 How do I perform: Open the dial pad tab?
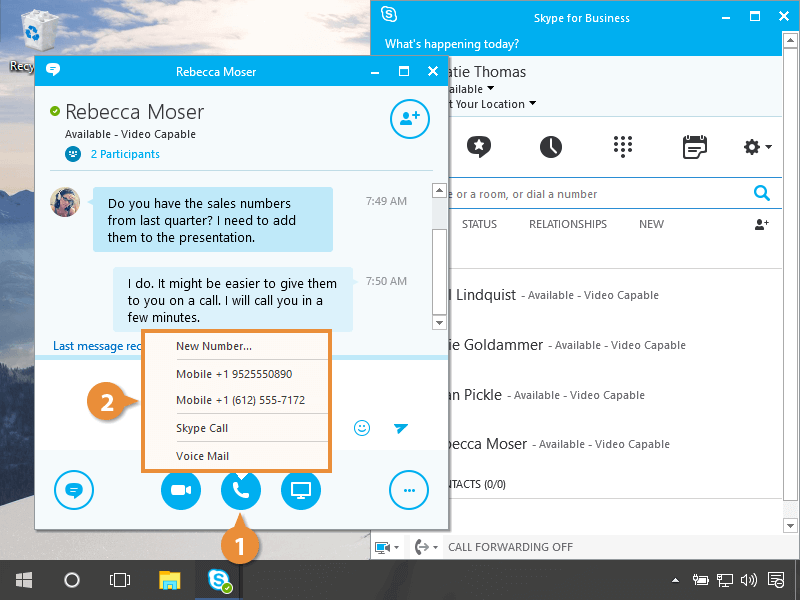pos(623,147)
